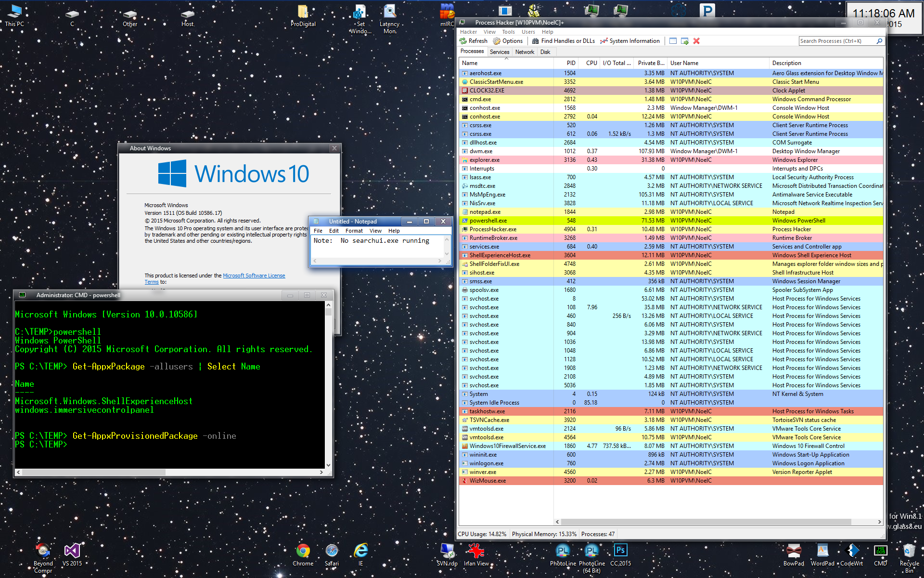Click the Notepad text area

coord(378,246)
